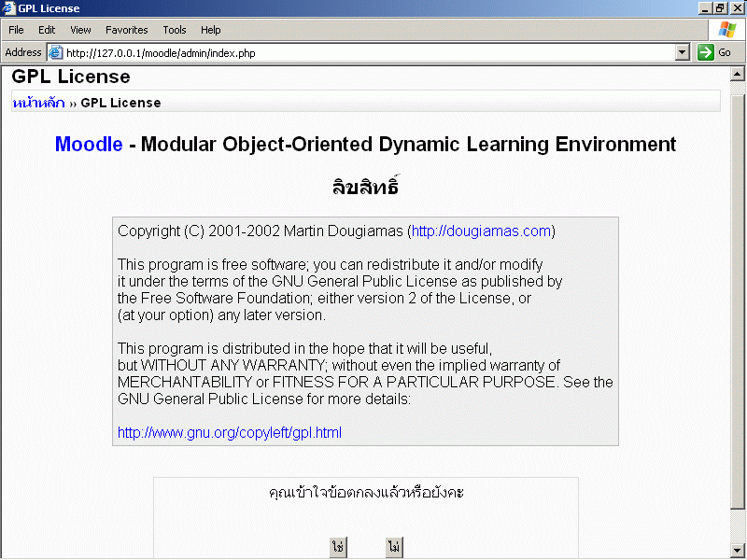The image size is (747, 560).
Task: Click the หน้าหลัก breadcrumb link
Action: click(x=38, y=103)
